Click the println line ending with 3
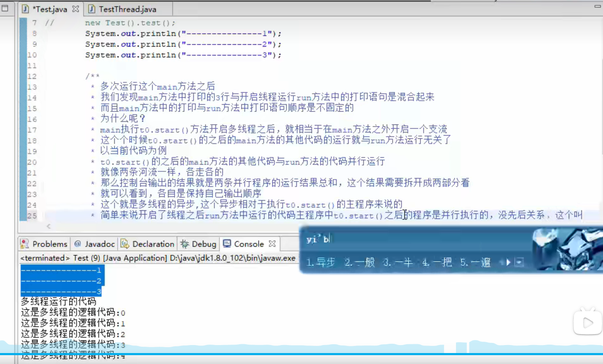 tap(183, 55)
